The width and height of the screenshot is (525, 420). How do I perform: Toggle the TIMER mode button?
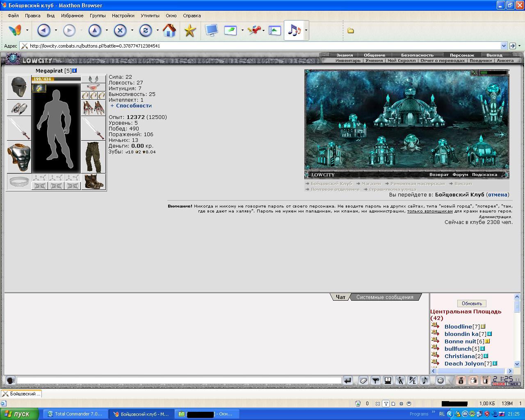point(513,384)
